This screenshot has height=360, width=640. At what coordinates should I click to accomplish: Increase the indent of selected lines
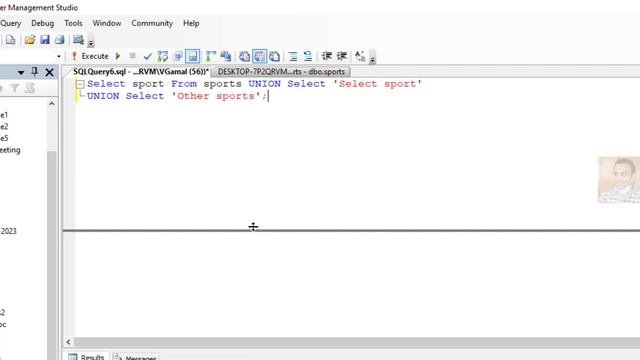click(342, 56)
